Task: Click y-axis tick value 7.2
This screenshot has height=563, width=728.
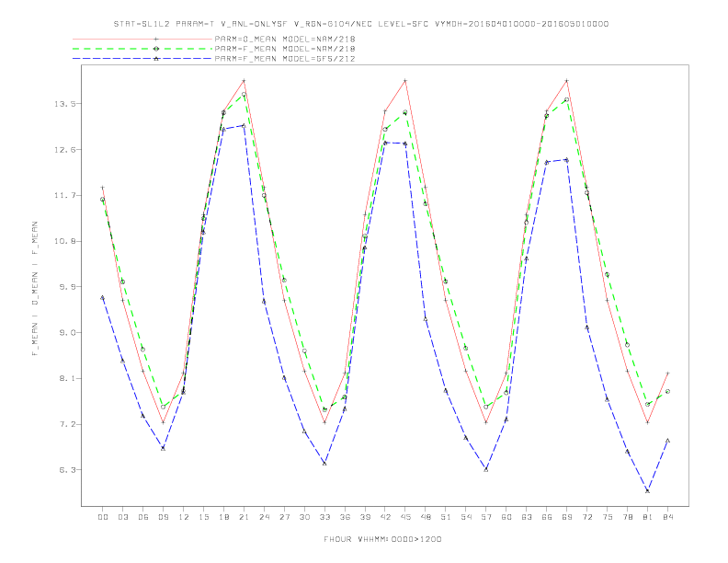Action: [67, 424]
